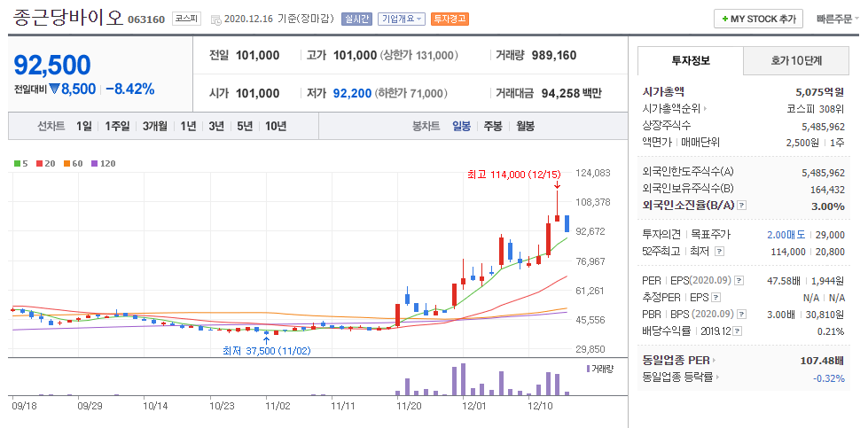Image resolution: width=868 pixels, height=428 pixels.
Task: Expand the 기업개요 dropdown
Action: (402, 19)
